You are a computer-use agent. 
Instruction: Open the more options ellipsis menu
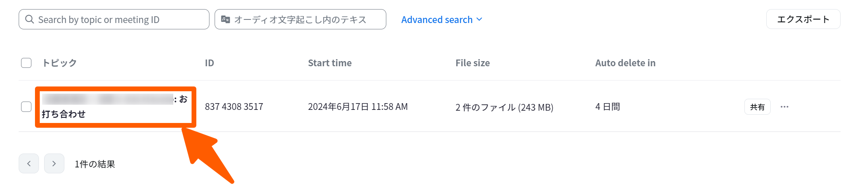[784, 107]
